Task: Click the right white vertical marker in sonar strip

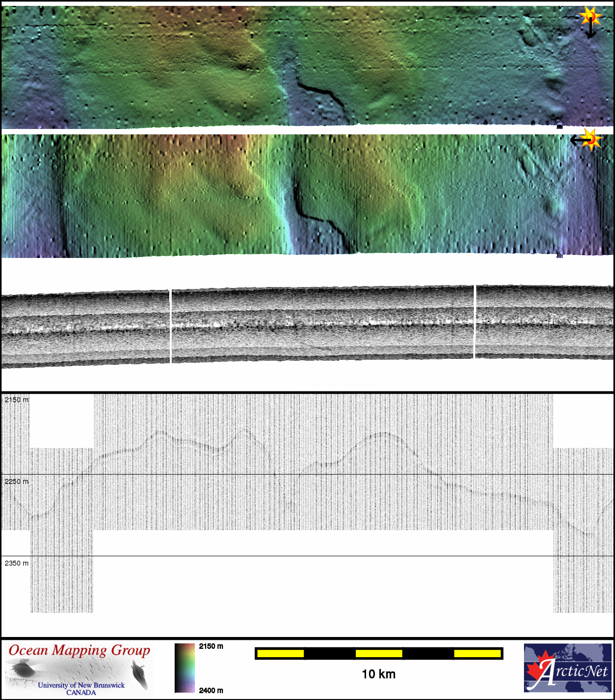Action: point(475,321)
